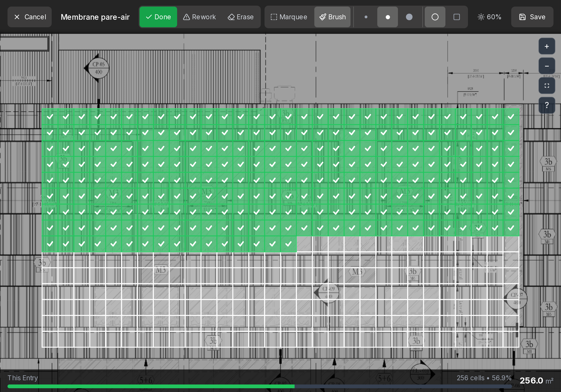Click the unfilled progress bar portion
Image resolution: width=561 pixels, height=392 pixels.
tap(403, 386)
